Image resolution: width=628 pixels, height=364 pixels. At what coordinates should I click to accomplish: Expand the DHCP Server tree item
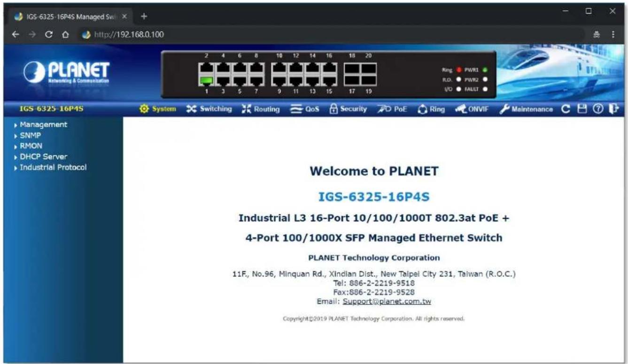(42, 157)
